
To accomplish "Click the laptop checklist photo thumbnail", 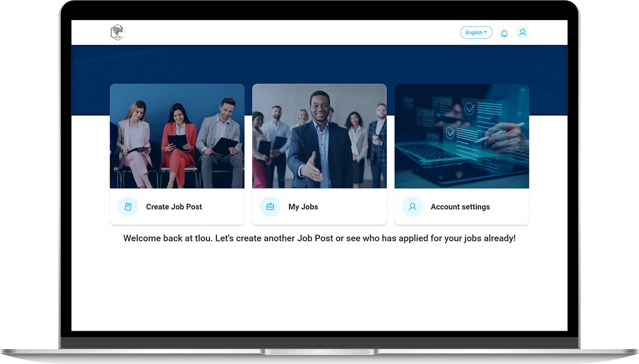I will pyautogui.click(x=461, y=136).
